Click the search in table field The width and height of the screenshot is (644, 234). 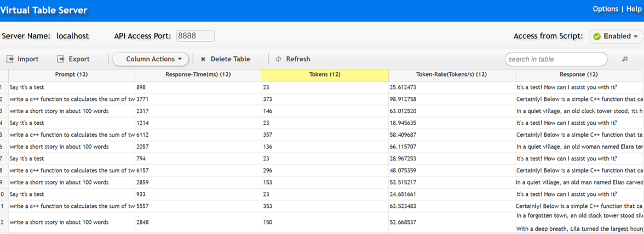point(555,59)
